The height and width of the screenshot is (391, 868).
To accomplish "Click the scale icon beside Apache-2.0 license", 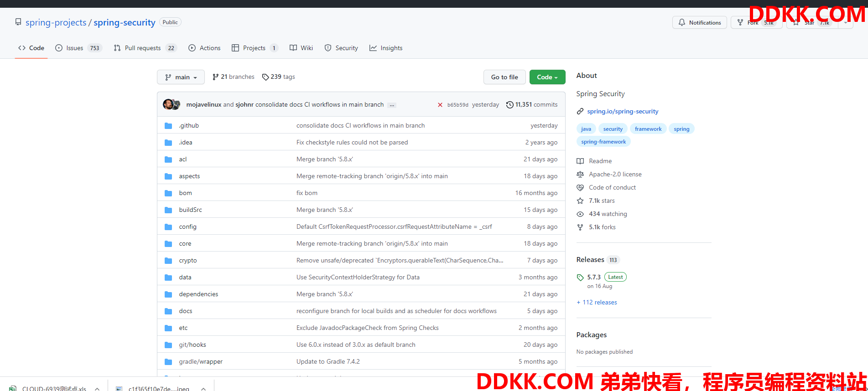I will tap(580, 174).
